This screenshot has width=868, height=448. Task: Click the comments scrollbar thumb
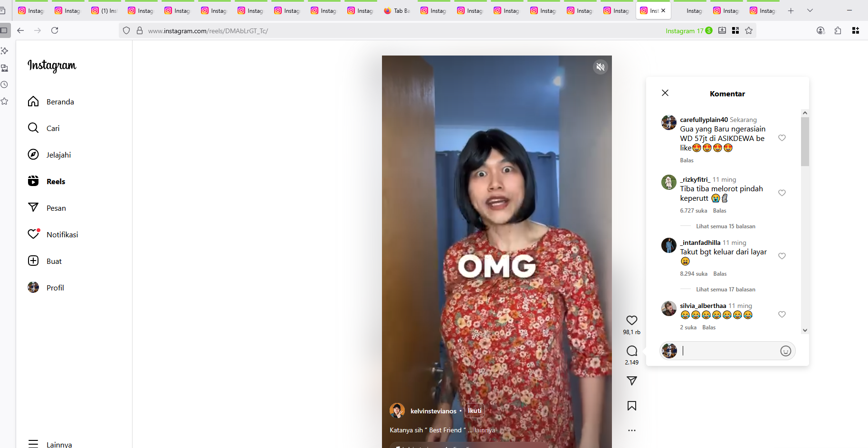pyautogui.click(x=805, y=141)
